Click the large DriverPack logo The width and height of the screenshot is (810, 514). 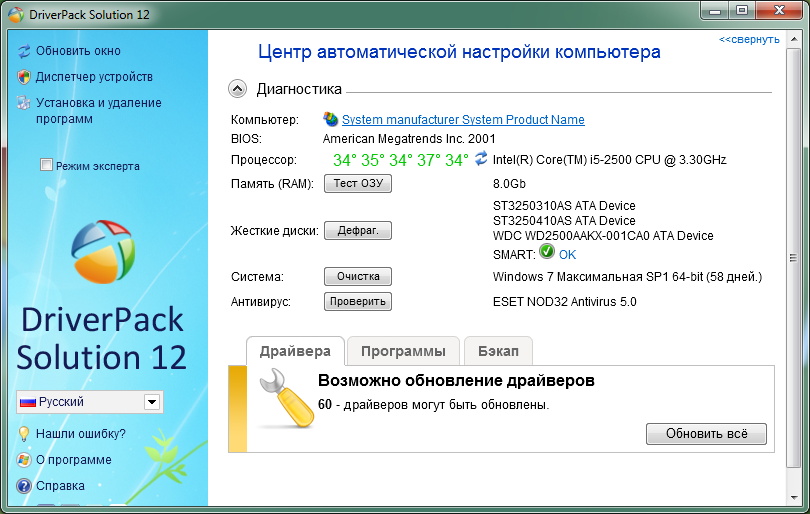click(x=103, y=252)
